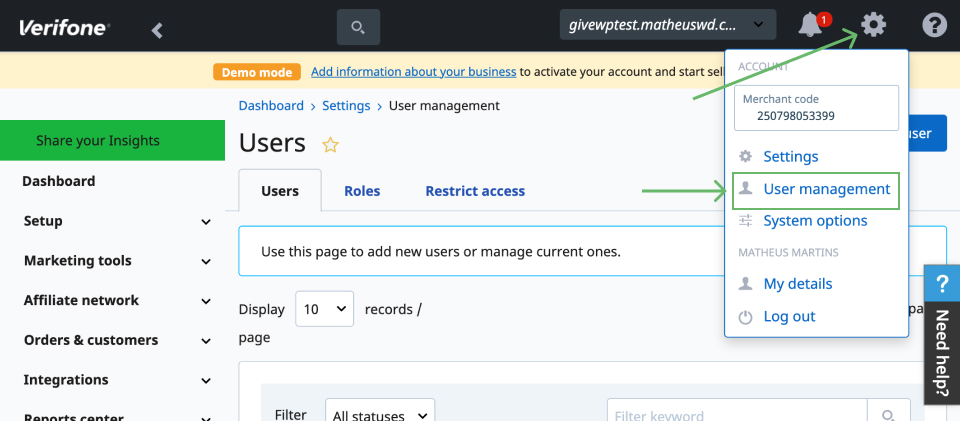
Task: Open the Display 10 records dropdown
Action: coord(324,308)
